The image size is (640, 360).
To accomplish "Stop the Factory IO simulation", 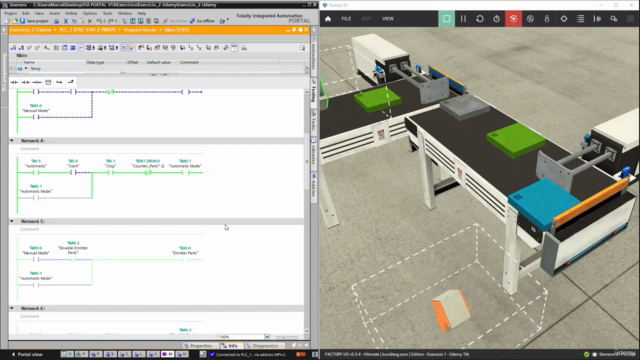I will [447, 19].
